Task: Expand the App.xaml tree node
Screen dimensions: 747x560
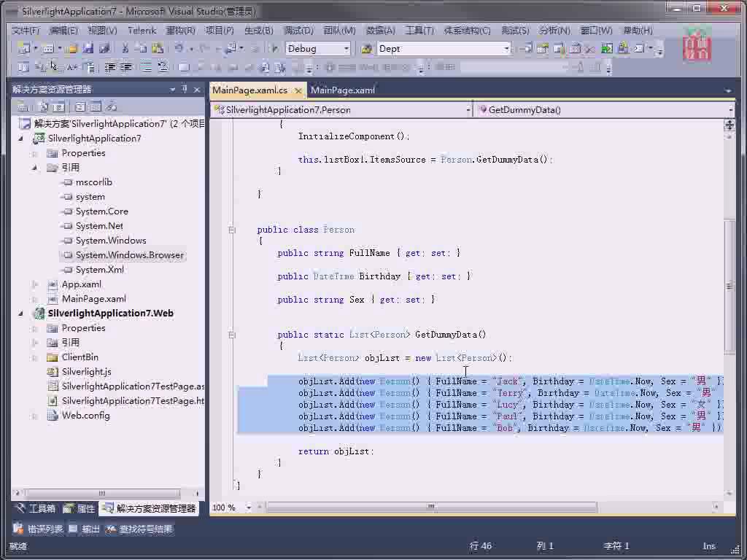Action: [x=35, y=284]
